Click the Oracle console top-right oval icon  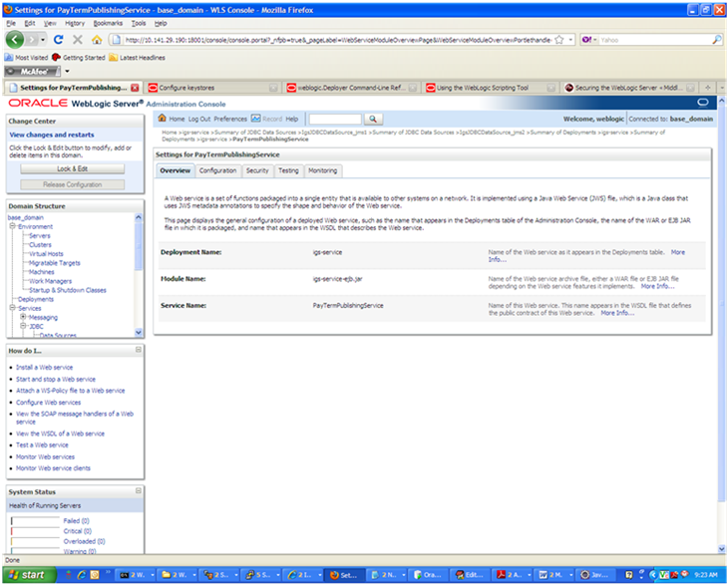click(x=703, y=102)
